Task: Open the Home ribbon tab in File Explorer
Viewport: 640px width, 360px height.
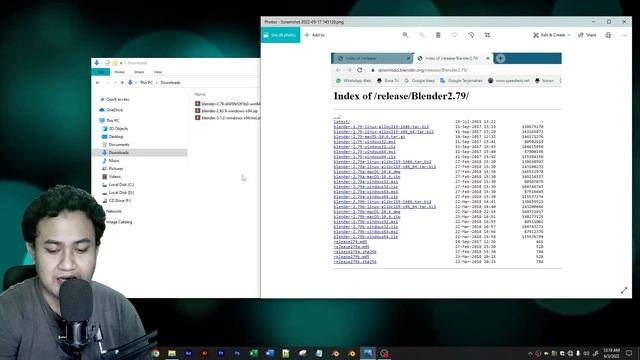Action: click(120, 72)
